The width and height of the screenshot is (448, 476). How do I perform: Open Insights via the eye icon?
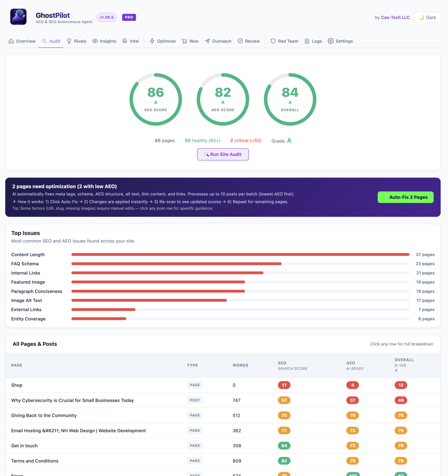(x=95, y=41)
